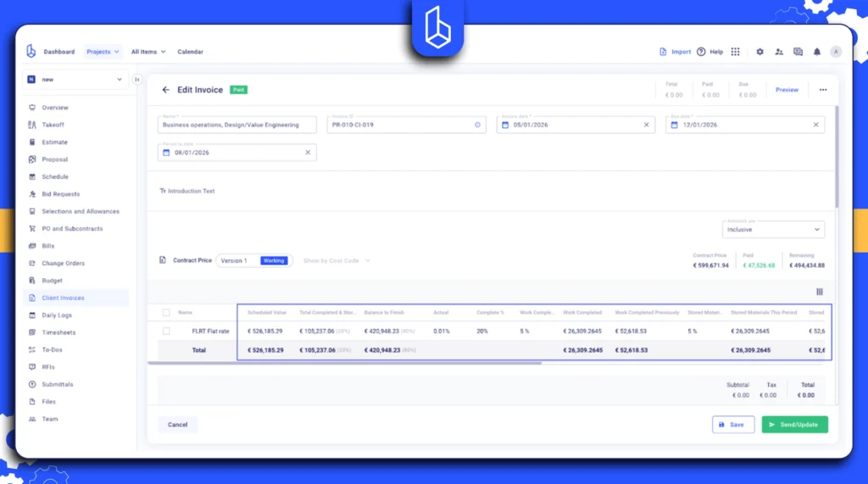The height and width of the screenshot is (484, 868).
Task: Click the Save button
Action: pos(733,425)
